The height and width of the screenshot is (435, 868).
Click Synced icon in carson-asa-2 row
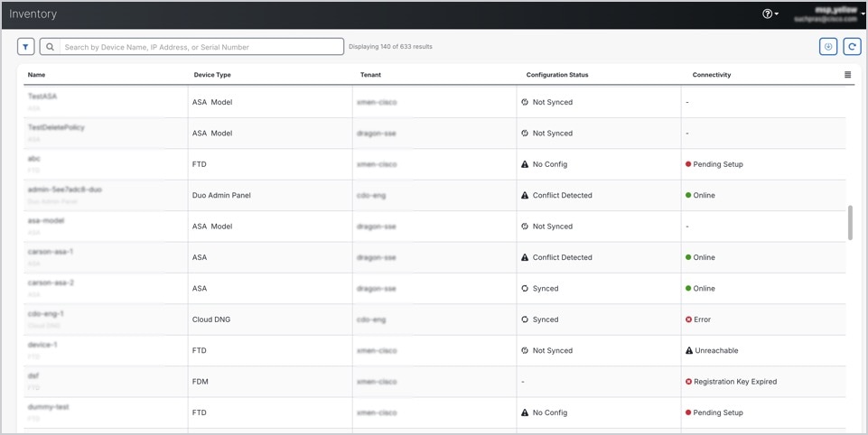[525, 288]
